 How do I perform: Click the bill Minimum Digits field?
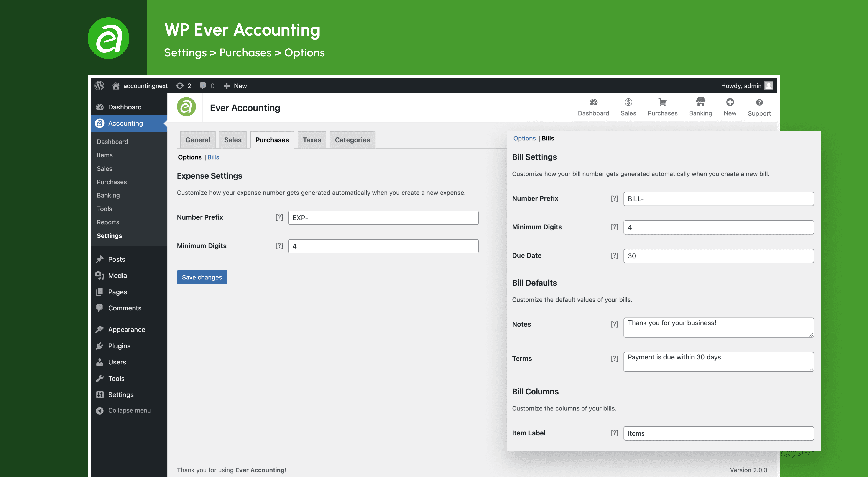pyautogui.click(x=718, y=227)
